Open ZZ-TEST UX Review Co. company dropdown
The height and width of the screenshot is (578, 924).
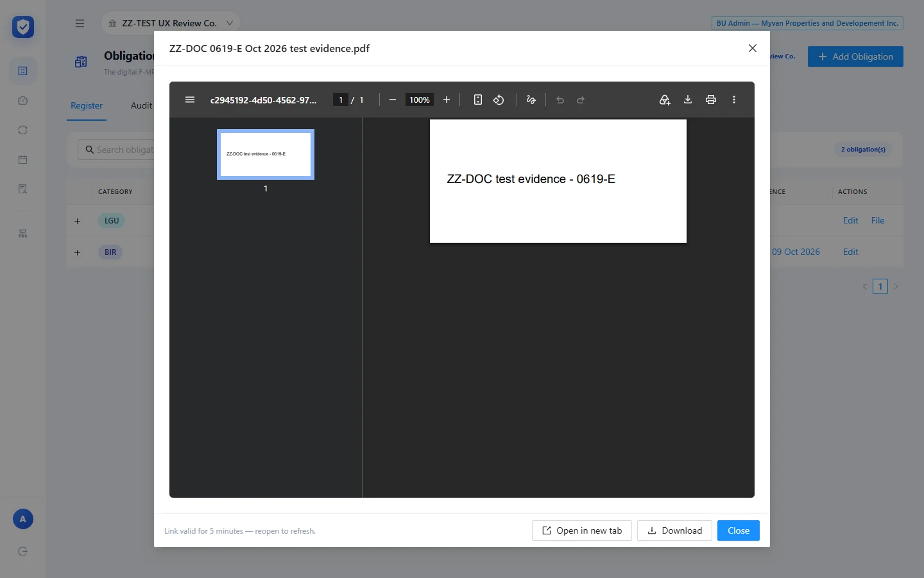[x=170, y=23]
